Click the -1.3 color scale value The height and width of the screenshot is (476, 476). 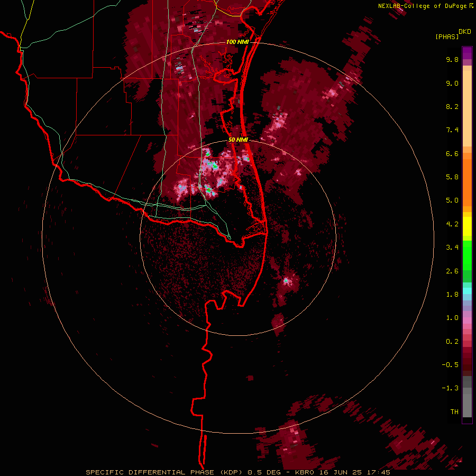click(450, 388)
